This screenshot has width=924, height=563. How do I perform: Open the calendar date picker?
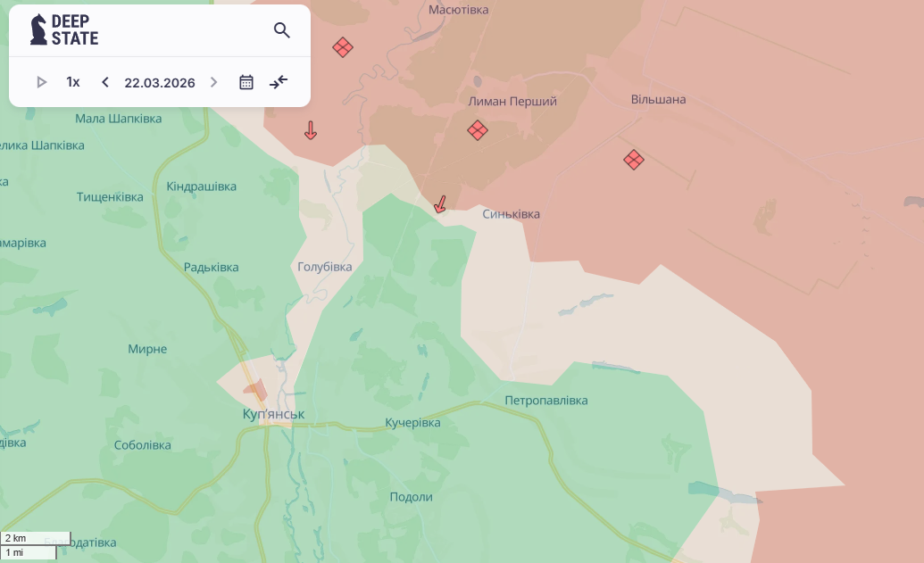[246, 82]
